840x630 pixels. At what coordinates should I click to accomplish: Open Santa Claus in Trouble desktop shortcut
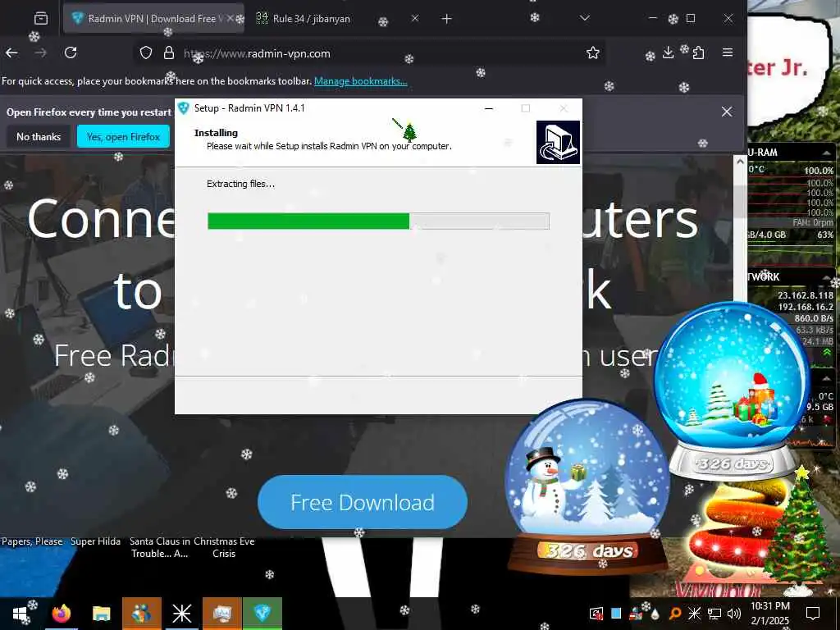click(160, 547)
